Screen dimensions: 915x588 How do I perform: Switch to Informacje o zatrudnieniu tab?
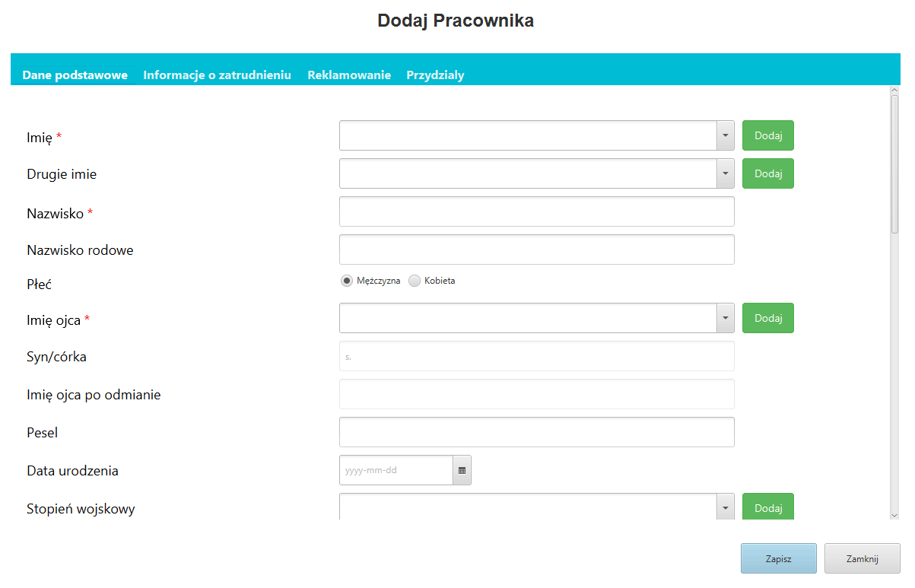[x=218, y=75]
